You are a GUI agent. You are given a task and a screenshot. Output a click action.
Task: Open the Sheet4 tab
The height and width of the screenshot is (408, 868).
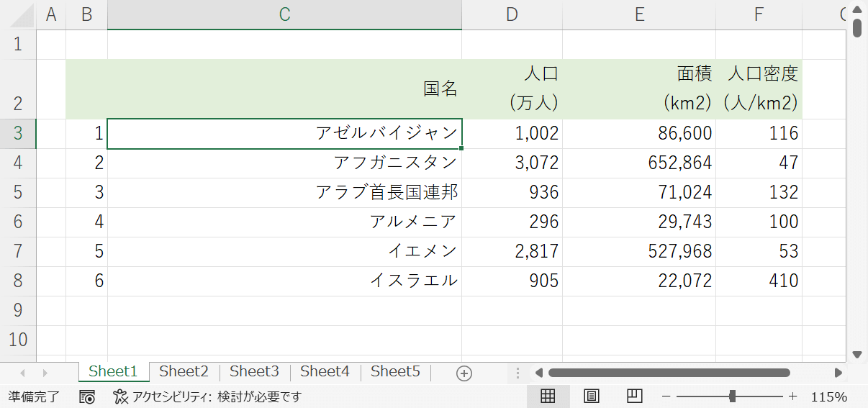[325, 371]
